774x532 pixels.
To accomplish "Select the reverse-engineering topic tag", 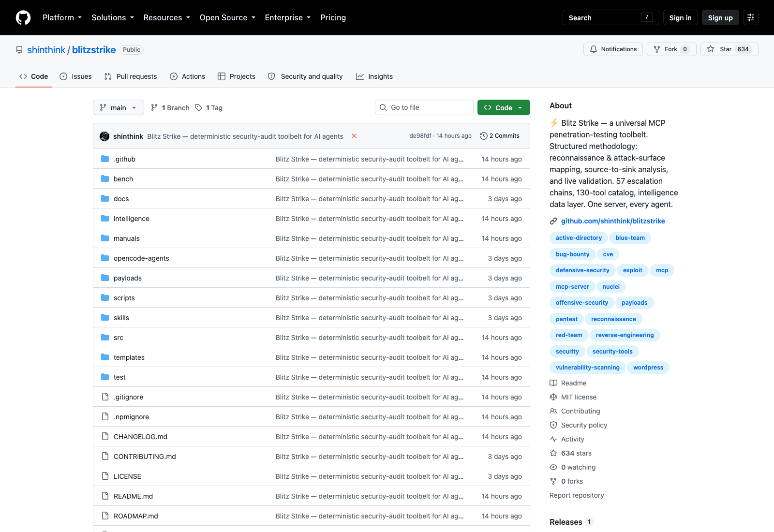I will (625, 335).
